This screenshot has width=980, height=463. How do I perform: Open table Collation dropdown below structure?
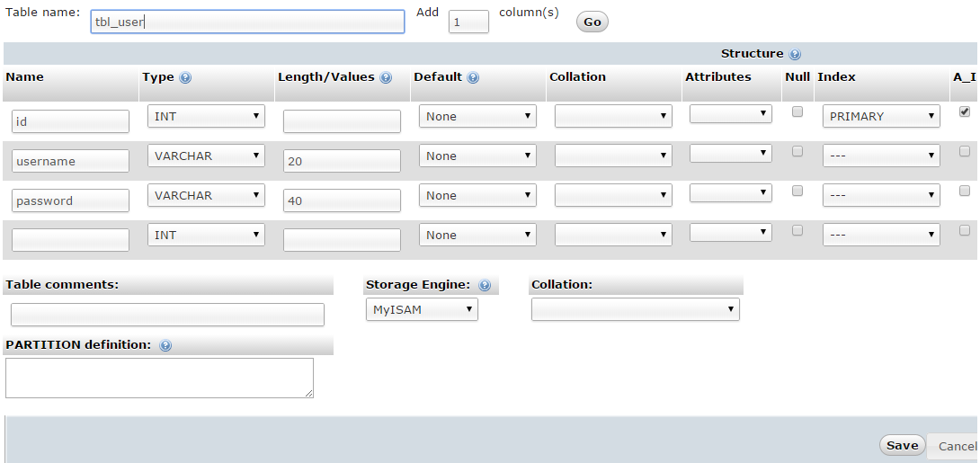(x=635, y=309)
